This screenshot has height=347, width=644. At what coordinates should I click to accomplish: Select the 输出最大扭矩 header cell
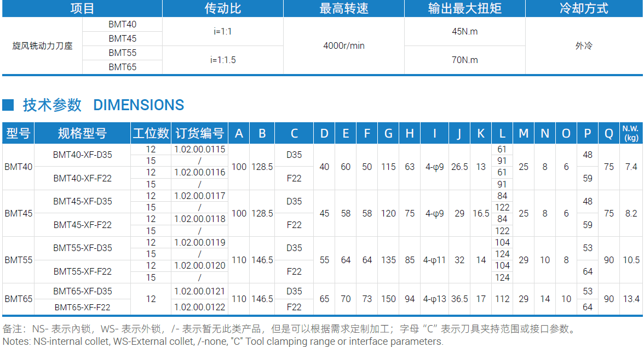pos(464,8)
